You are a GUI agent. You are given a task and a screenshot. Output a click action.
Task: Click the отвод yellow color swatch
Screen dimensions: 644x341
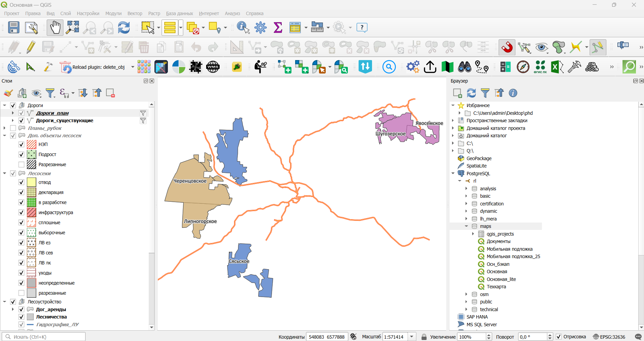pos(32,182)
